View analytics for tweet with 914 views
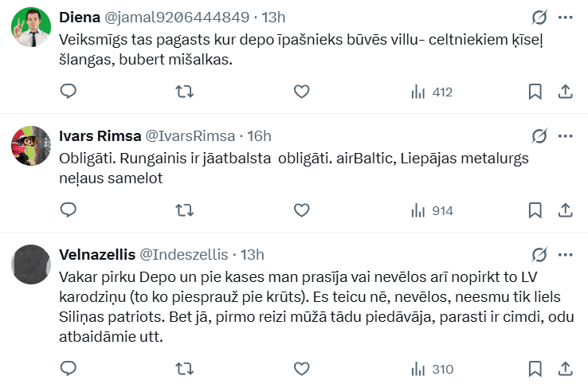The height and width of the screenshot is (384, 588). [x=431, y=210]
